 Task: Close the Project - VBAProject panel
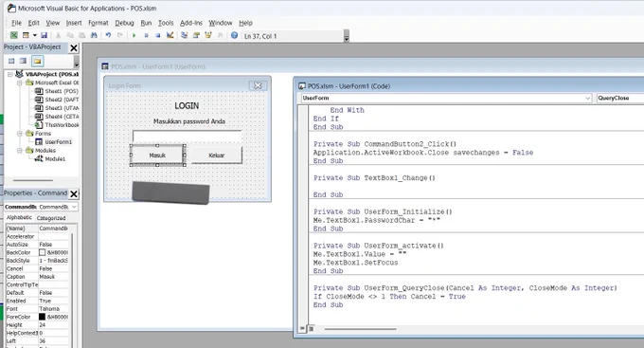coord(74,48)
